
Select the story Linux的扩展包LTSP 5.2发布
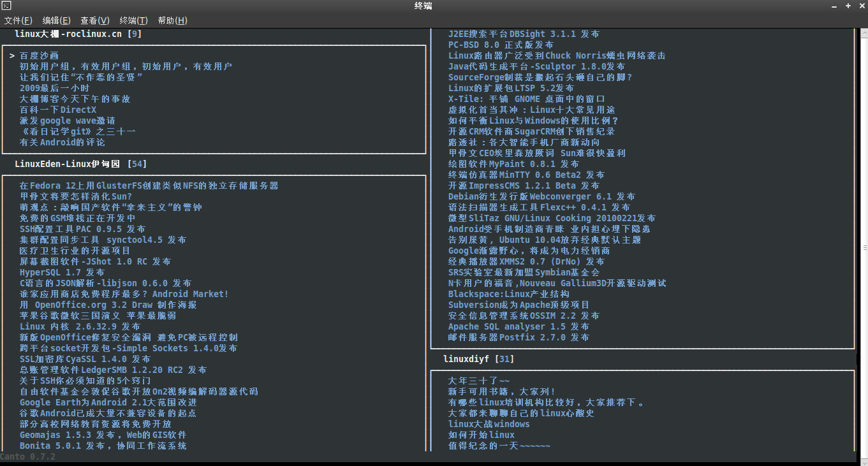511,89
